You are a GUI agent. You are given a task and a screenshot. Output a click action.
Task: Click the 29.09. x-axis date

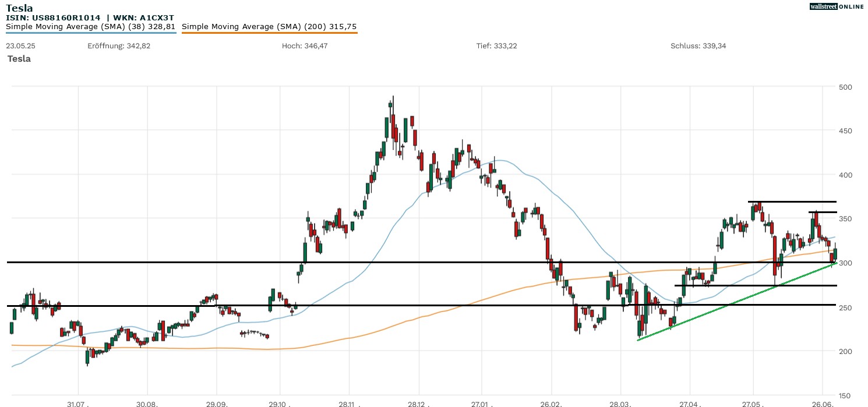(x=217, y=404)
